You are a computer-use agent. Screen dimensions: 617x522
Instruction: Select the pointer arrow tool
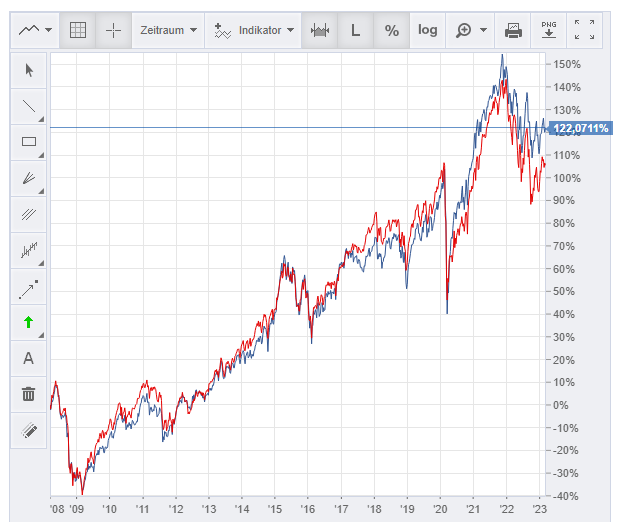pos(29,70)
